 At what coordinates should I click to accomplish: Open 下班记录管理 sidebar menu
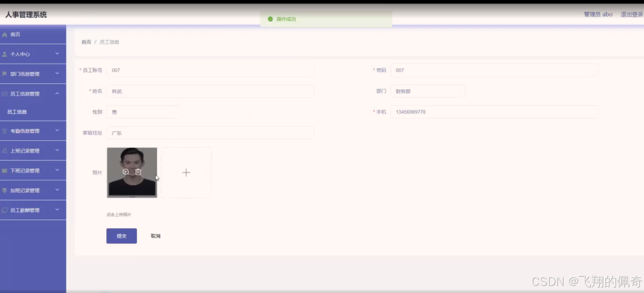coord(33,171)
